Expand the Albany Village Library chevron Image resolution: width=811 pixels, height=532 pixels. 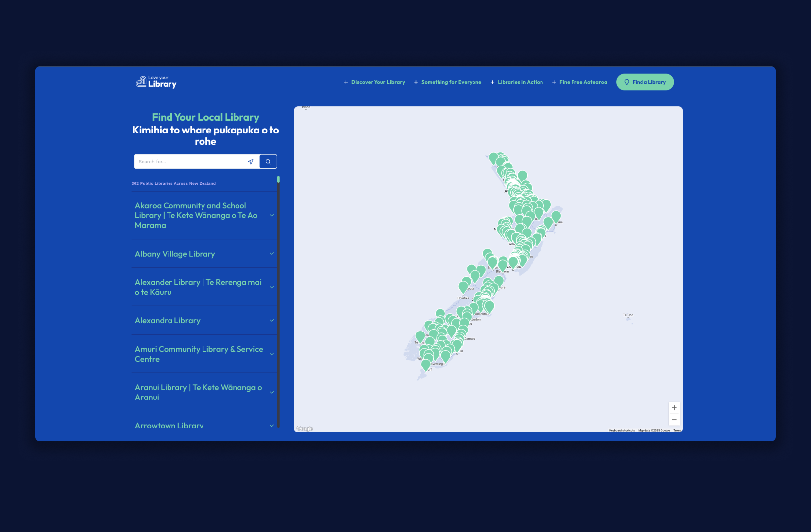click(x=272, y=254)
